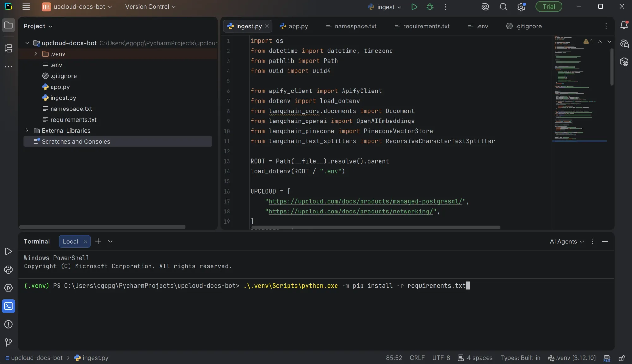Open the ingest run configuration dropdown

click(x=385, y=7)
